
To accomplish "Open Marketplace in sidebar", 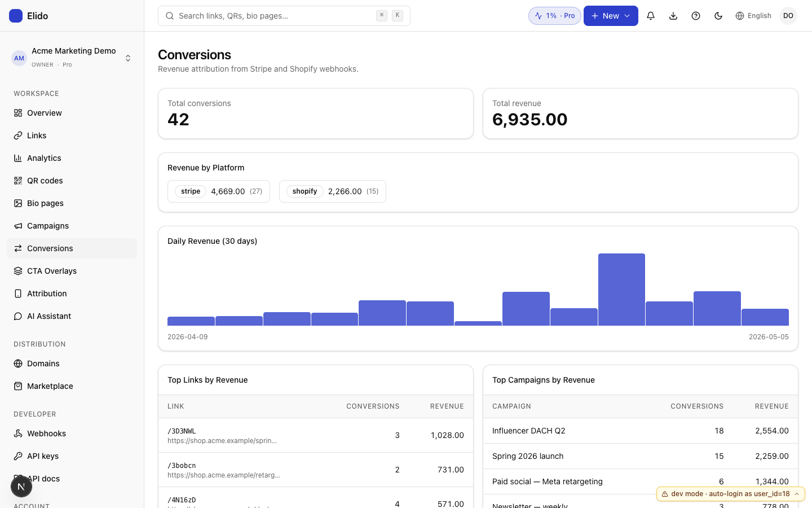I will pos(72,386).
